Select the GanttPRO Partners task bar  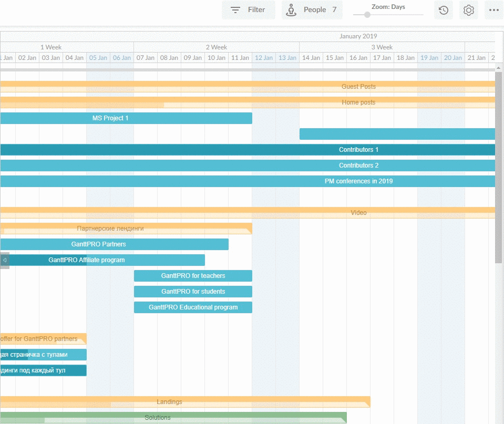[x=115, y=244]
